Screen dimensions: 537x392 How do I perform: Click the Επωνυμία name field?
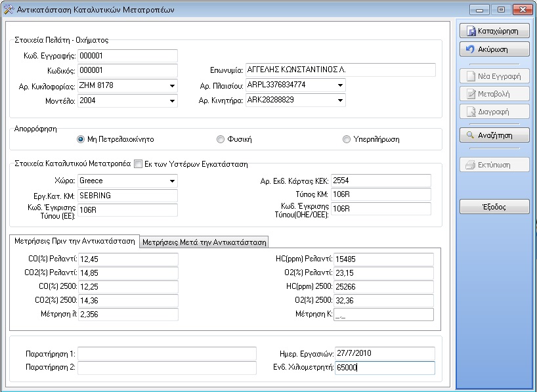(341, 70)
